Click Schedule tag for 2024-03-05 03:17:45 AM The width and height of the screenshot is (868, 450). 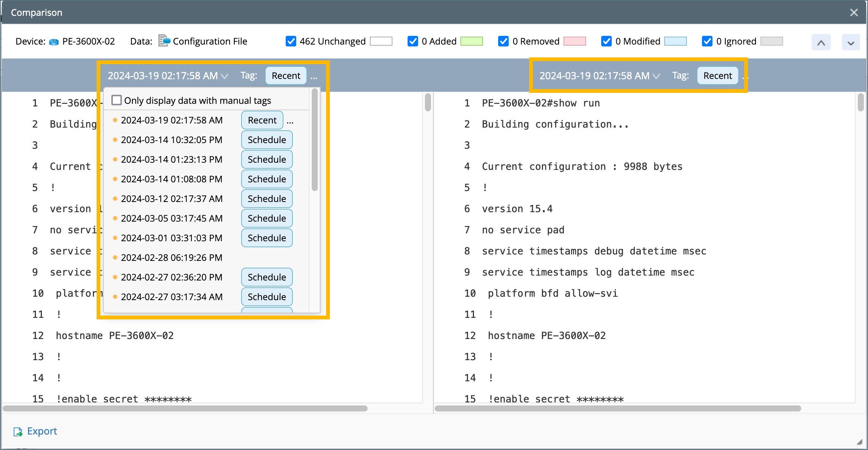(267, 219)
